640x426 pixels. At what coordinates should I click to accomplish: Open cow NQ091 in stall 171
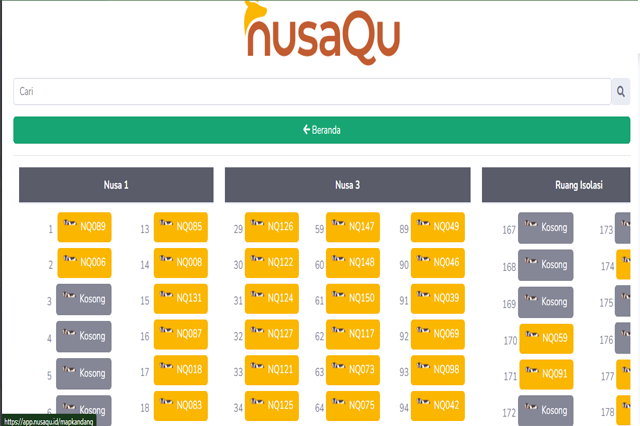547,374
